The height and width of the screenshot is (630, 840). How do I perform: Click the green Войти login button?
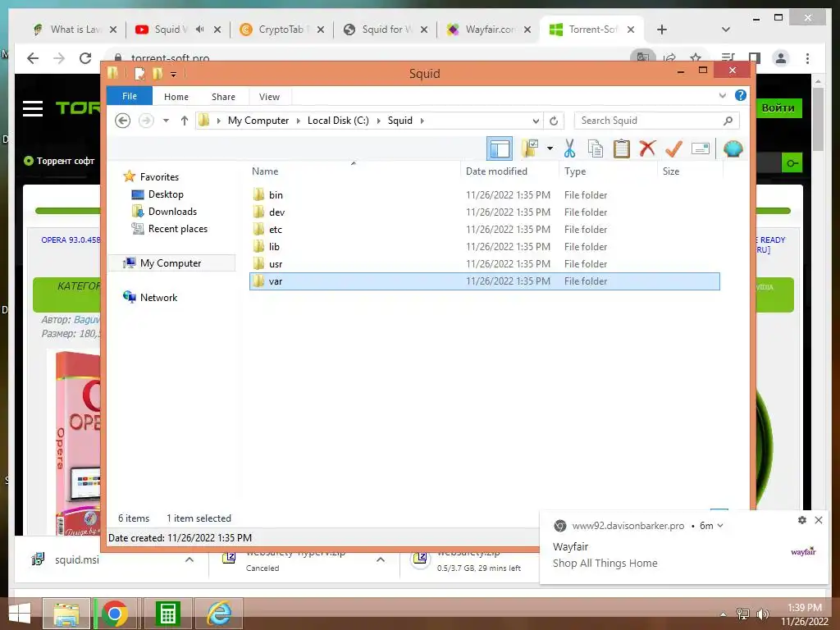(x=778, y=107)
